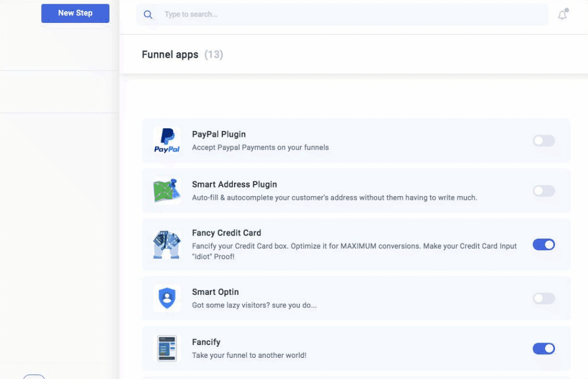The image size is (588, 379).
Task: Focus the 'Type to search...' field
Action: (x=353, y=15)
